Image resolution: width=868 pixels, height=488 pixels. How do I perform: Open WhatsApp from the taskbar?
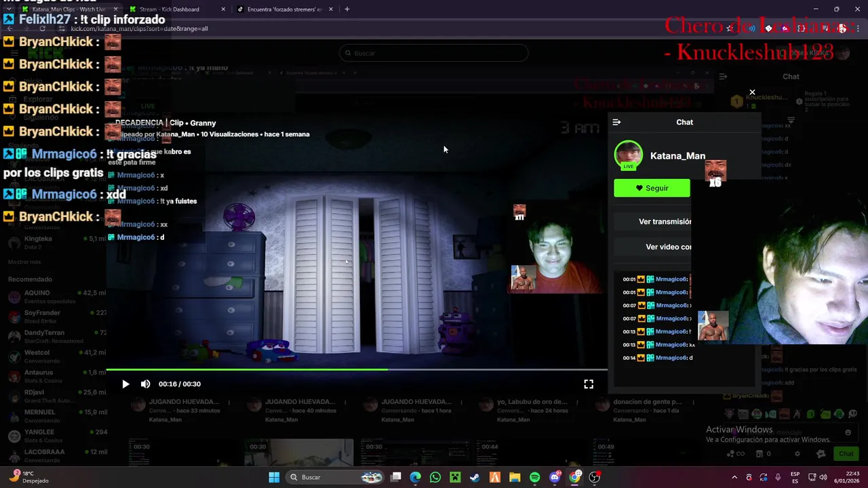pos(435,477)
